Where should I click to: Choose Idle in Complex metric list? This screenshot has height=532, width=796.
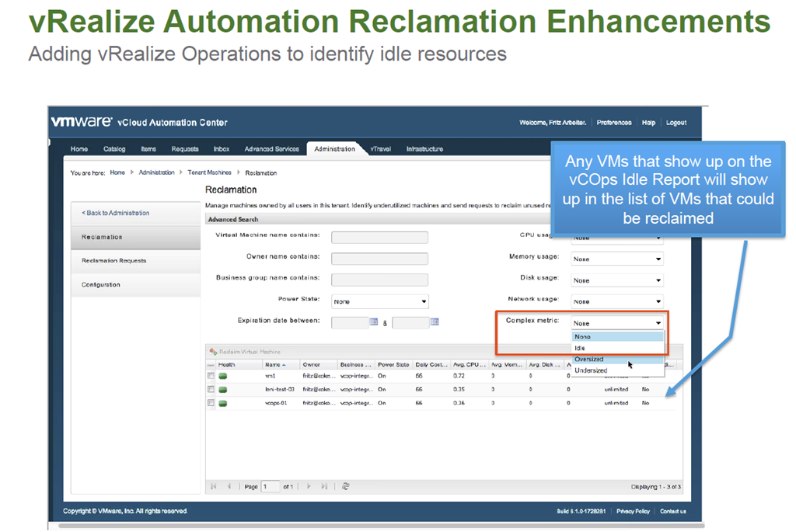coord(617,348)
